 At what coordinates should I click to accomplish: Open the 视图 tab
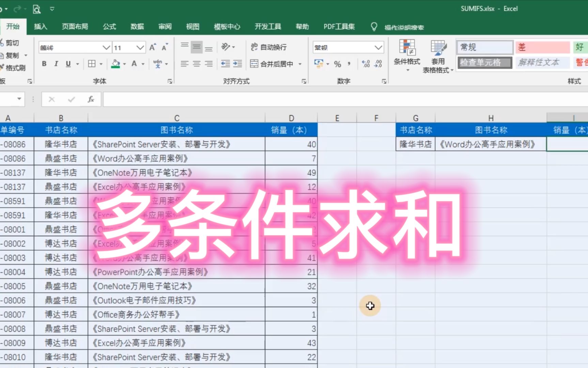pos(193,27)
